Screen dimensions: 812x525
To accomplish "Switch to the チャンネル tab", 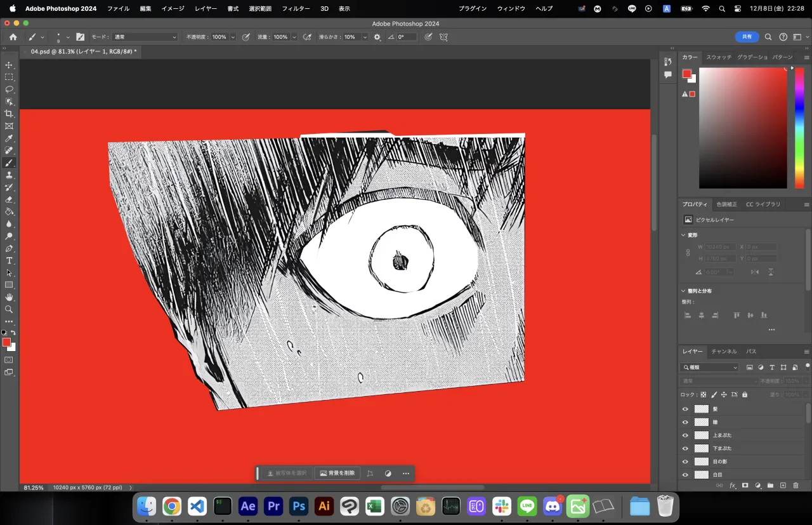I will [x=724, y=352].
